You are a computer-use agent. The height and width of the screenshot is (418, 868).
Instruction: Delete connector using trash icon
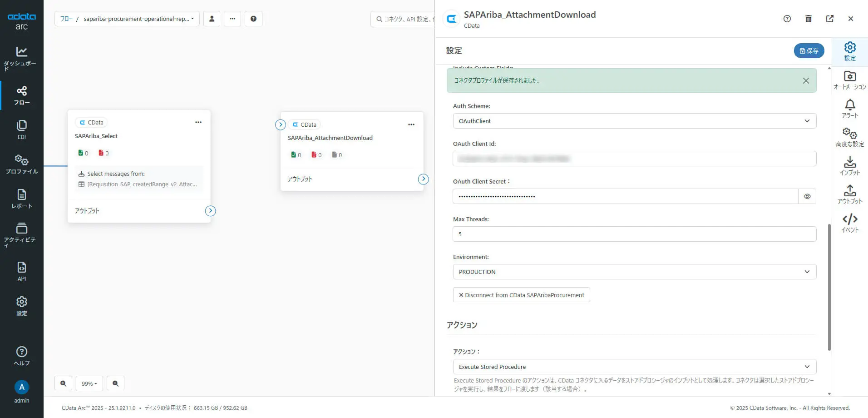(808, 19)
